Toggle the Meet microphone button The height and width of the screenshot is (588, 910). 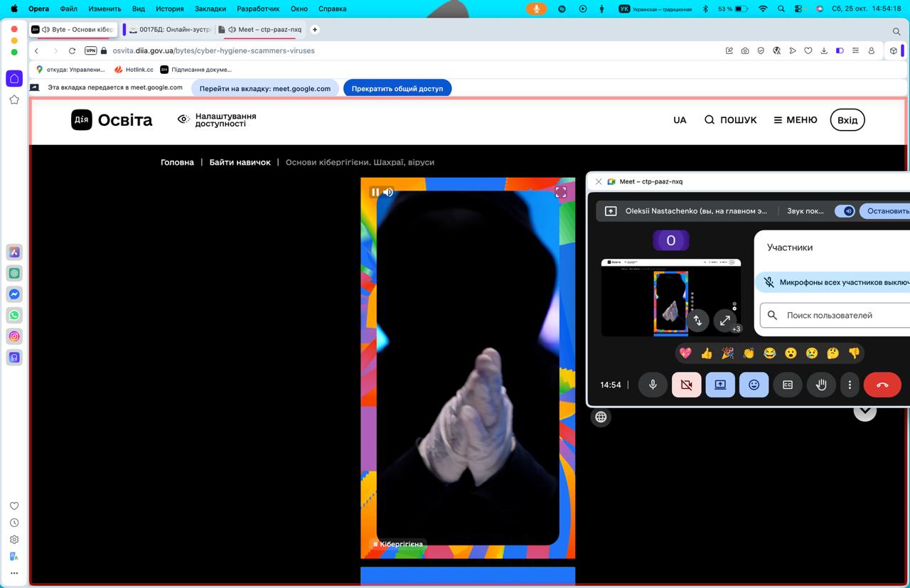[653, 385]
